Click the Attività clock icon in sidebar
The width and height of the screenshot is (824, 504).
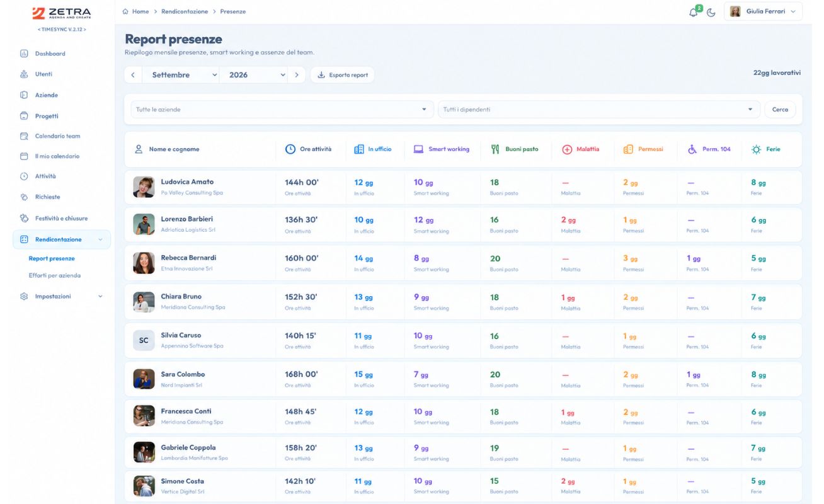click(x=24, y=176)
